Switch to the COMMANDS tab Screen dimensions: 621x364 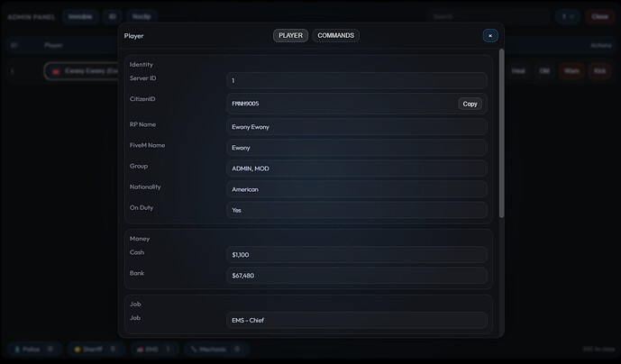pyautogui.click(x=335, y=35)
